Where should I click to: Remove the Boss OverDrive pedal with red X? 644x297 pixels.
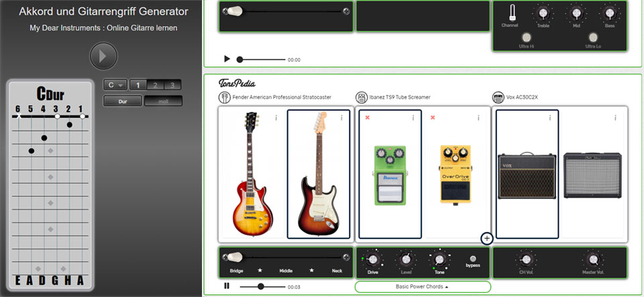[433, 118]
